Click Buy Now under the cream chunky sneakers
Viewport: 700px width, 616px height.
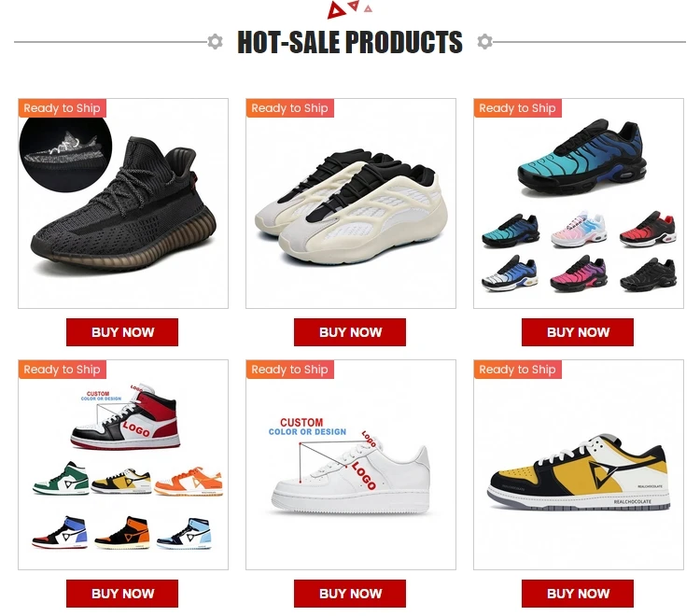tap(350, 332)
